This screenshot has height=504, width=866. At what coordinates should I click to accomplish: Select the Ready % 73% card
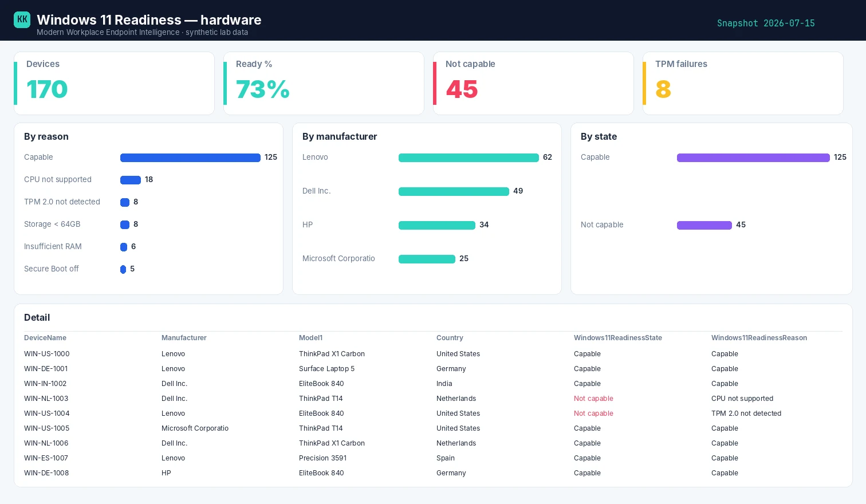click(324, 84)
